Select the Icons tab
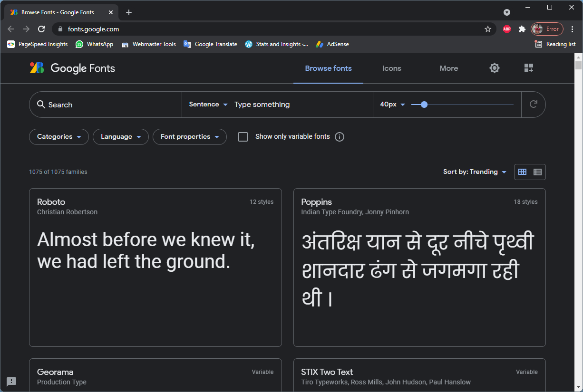This screenshot has height=392, width=583. click(x=392, y=68)
